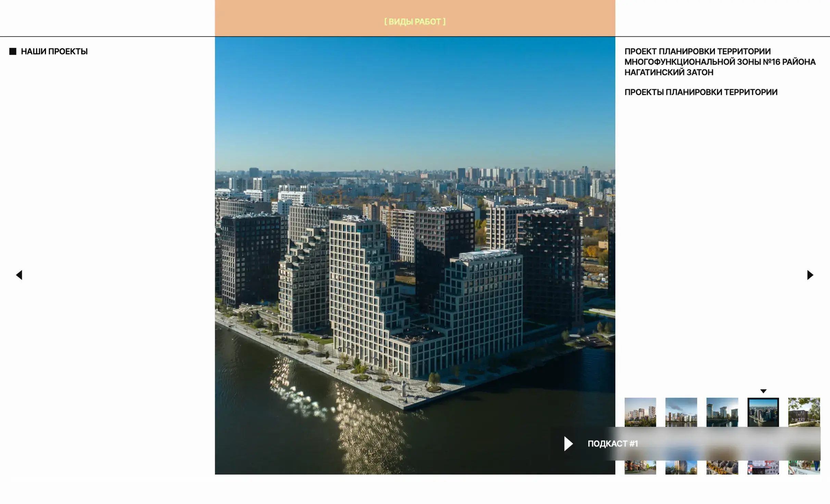Select the highlighted fourth aerial thumbnail
This screenshot has width=830, height=504.
763,412
